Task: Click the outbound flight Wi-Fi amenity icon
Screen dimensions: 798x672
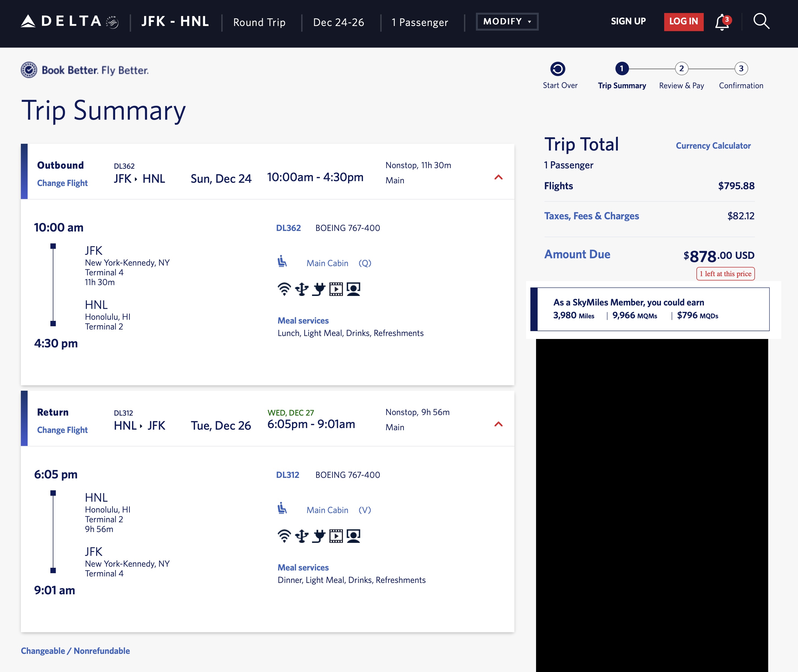Action: click(x=284, y=289)
